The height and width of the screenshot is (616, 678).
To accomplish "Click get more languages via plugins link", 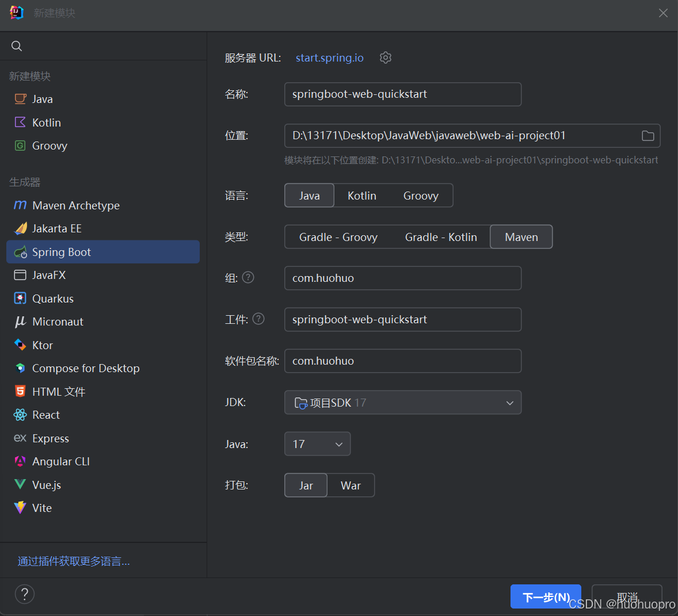I will [74, 561].
